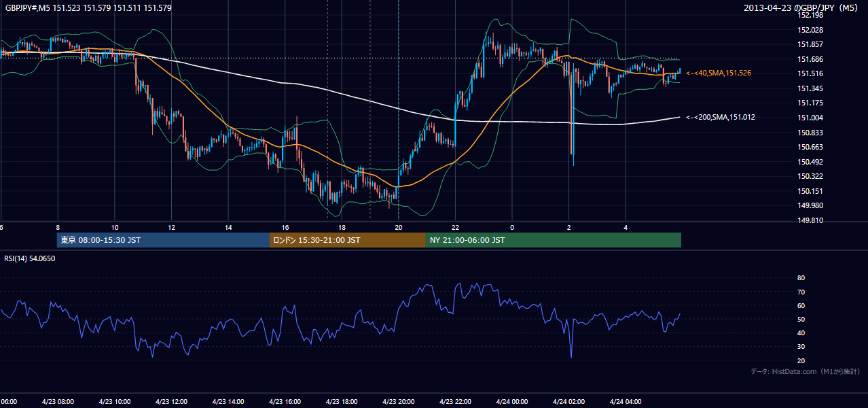868x408 pixels.
Task: Click the データ: HistData.com credit text
Action: 806,371
